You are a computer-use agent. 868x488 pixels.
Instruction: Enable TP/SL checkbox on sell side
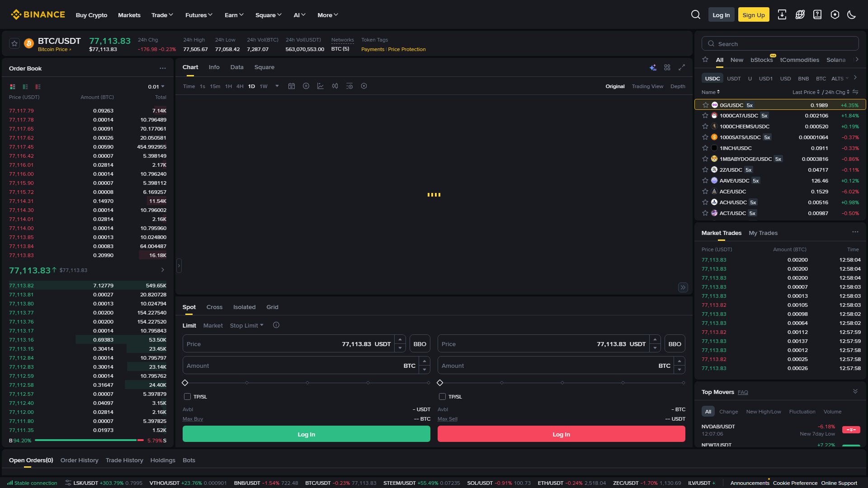tap(442, 396)
